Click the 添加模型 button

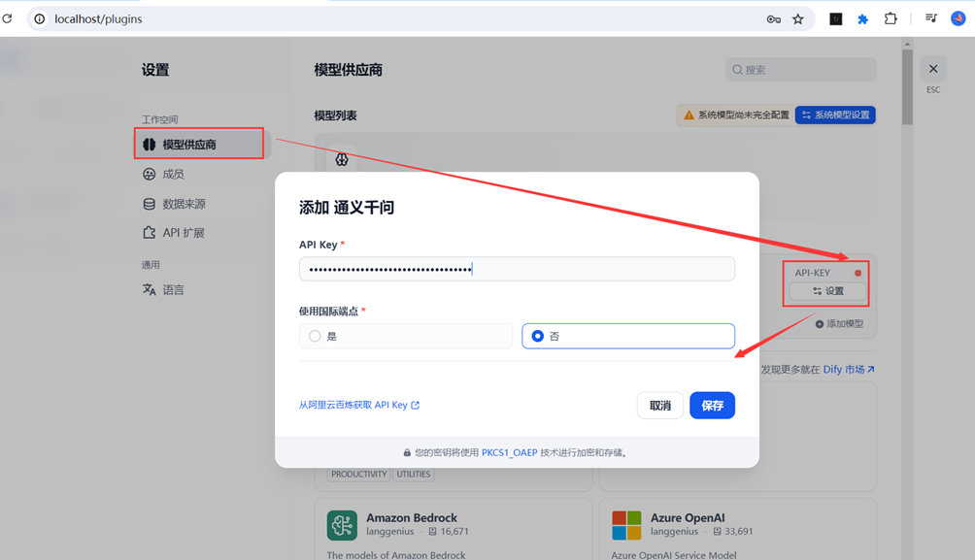(839, 324)
